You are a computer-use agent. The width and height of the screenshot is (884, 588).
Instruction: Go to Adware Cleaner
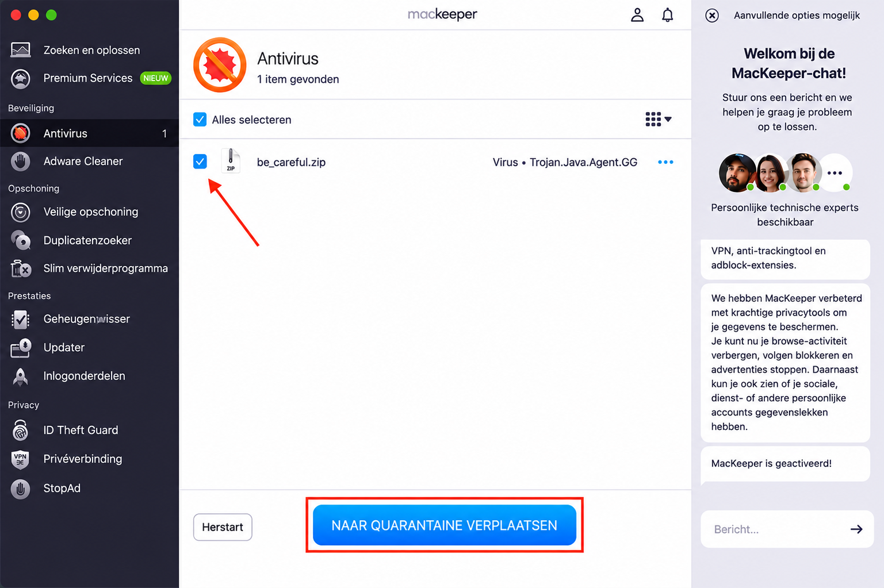pyautogui.click(x=83, y=162)
